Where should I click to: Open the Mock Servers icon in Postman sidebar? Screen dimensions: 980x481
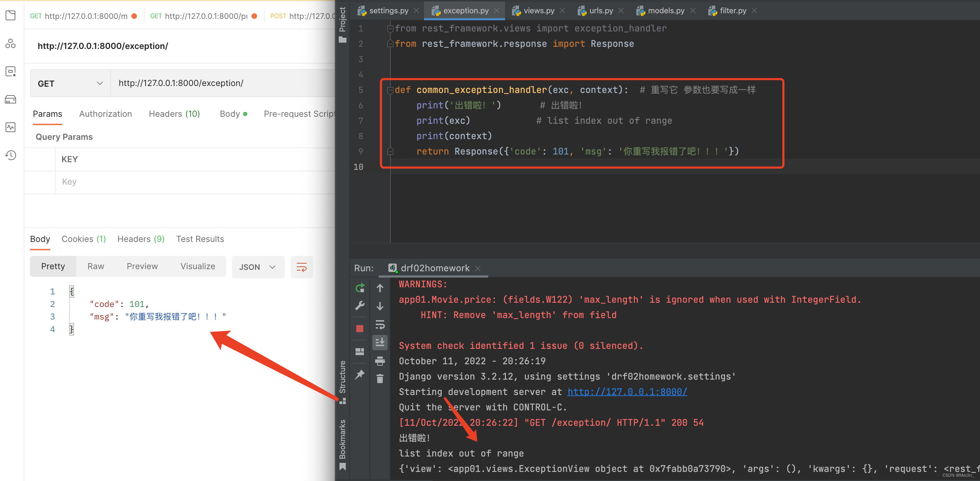10,99
